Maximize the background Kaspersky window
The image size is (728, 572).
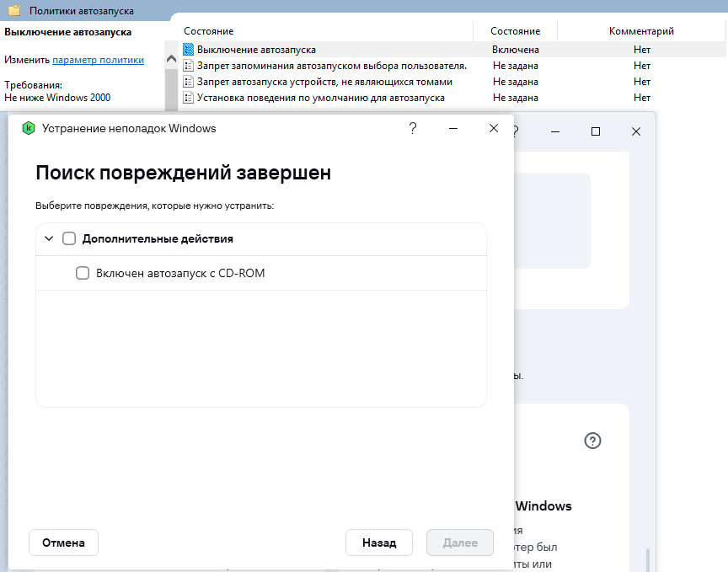(596, 132)
